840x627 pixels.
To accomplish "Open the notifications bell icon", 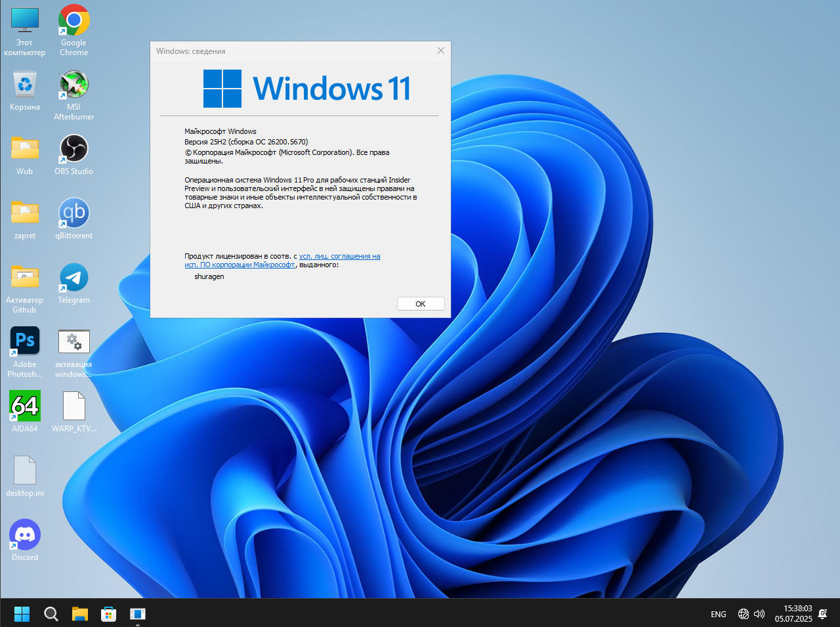I will (823, 614).
